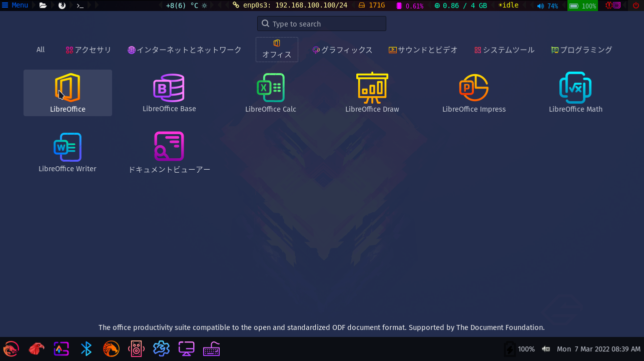Click the 0.61% CPU usage indicator
The width and height of the screenshot is (644, 361).
point(410,6)
